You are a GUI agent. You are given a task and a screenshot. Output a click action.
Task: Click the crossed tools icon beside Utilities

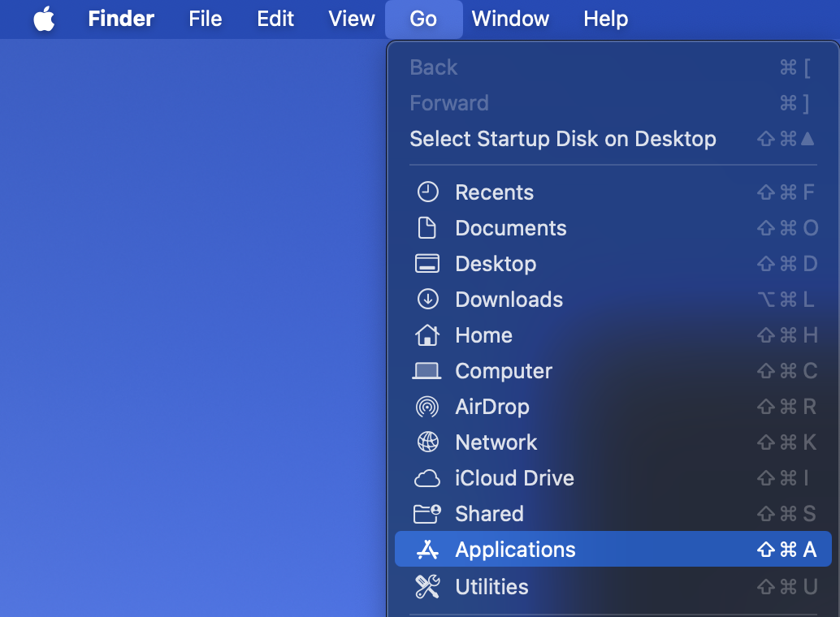click(x=428, y=586)
